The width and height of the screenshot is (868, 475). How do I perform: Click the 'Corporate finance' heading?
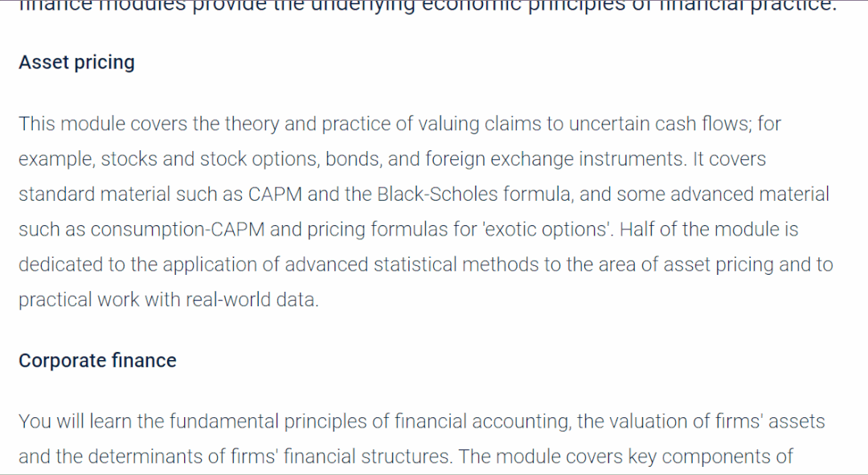click(97, 360)
